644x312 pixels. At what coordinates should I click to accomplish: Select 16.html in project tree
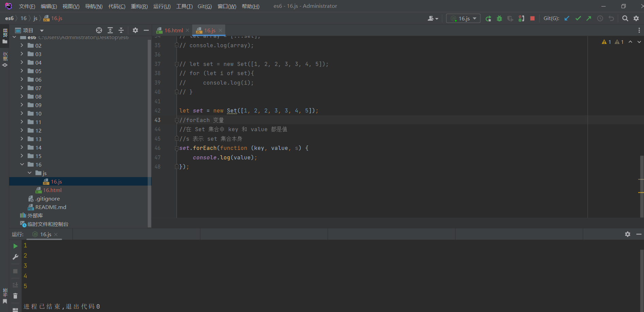52,190
